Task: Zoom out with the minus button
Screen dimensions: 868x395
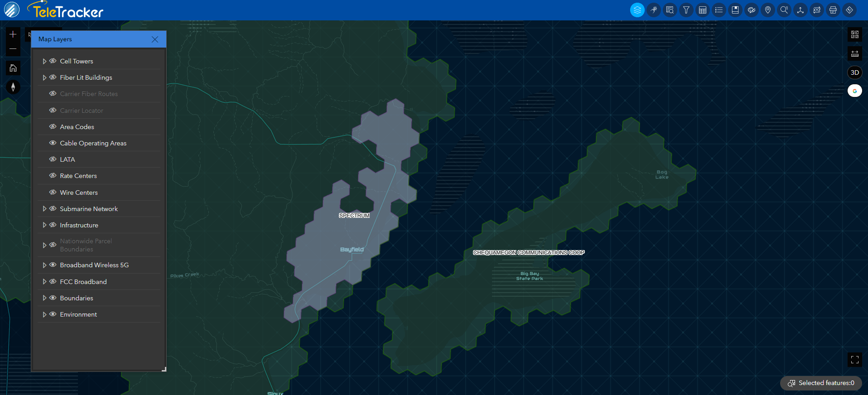Action: click(13, 49)
